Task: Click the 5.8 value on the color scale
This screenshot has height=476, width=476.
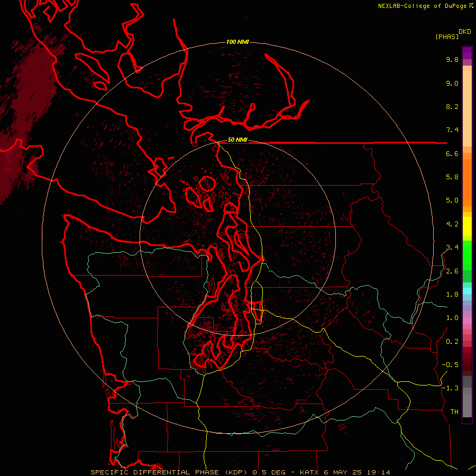Action: tap(452, 177)
